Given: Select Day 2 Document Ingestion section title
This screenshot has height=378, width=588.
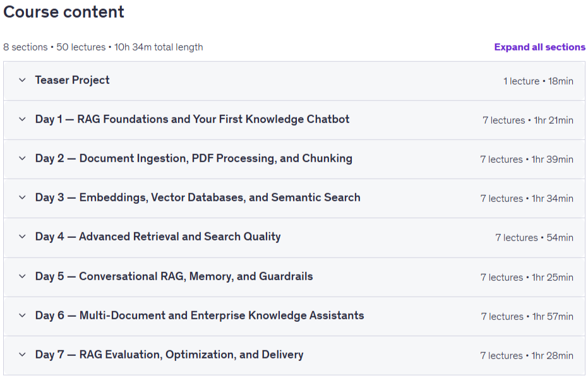Looking at the screenshot, I should click(194, 158).
